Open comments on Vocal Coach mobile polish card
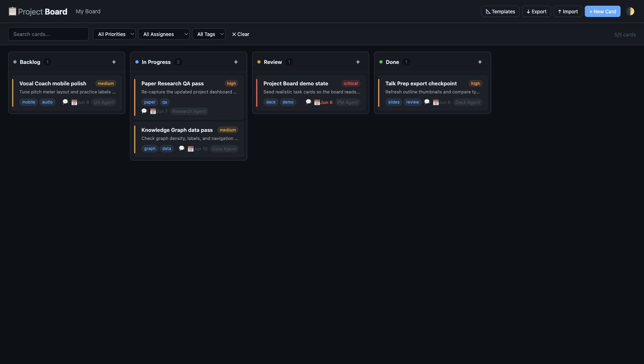644x364 pixels. click(65, 102)
